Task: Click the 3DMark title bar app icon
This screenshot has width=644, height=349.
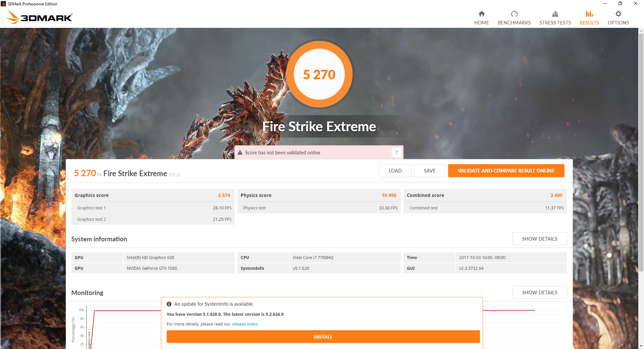Action: 3,4
